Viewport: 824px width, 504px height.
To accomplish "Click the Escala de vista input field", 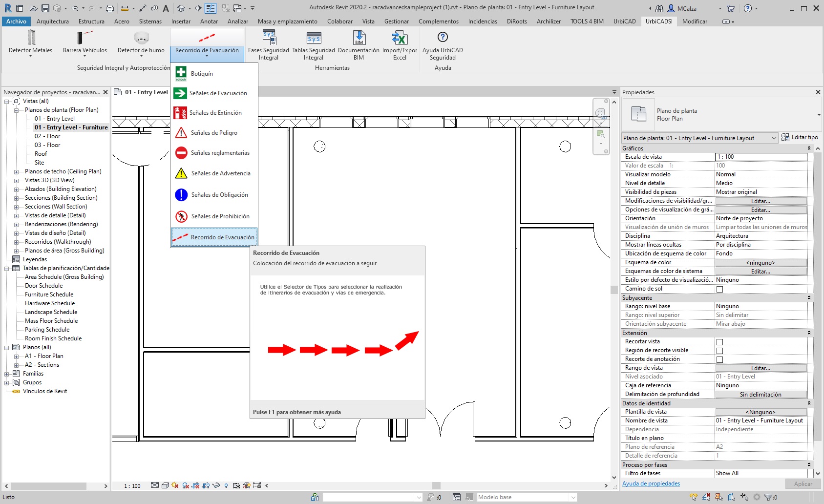I will [761, 157].
